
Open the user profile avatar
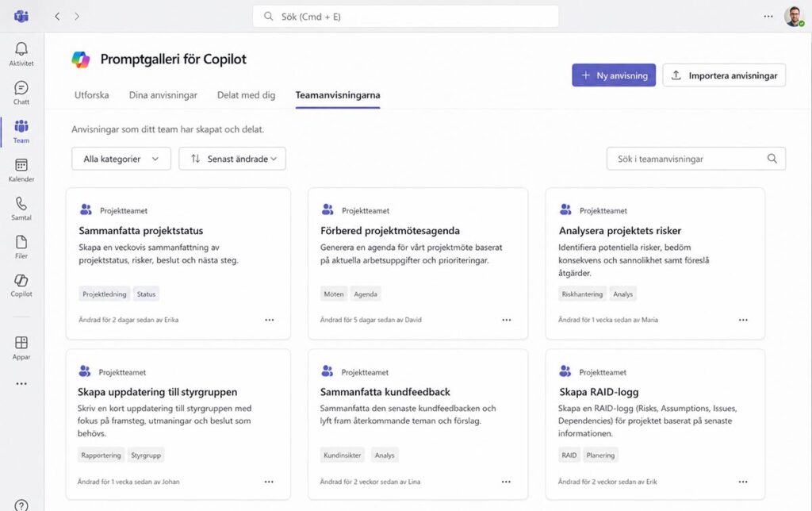pyautogui.click(x=794, y=17)
